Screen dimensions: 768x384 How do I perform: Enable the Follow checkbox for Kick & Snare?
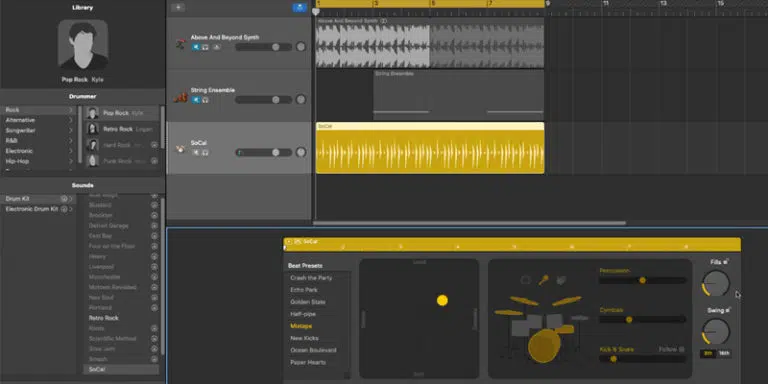pos(682,349)
